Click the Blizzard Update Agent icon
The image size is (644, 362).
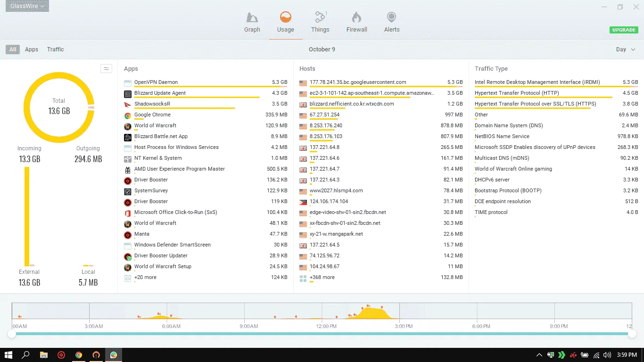pyautogui.click(x=127, y=93)
